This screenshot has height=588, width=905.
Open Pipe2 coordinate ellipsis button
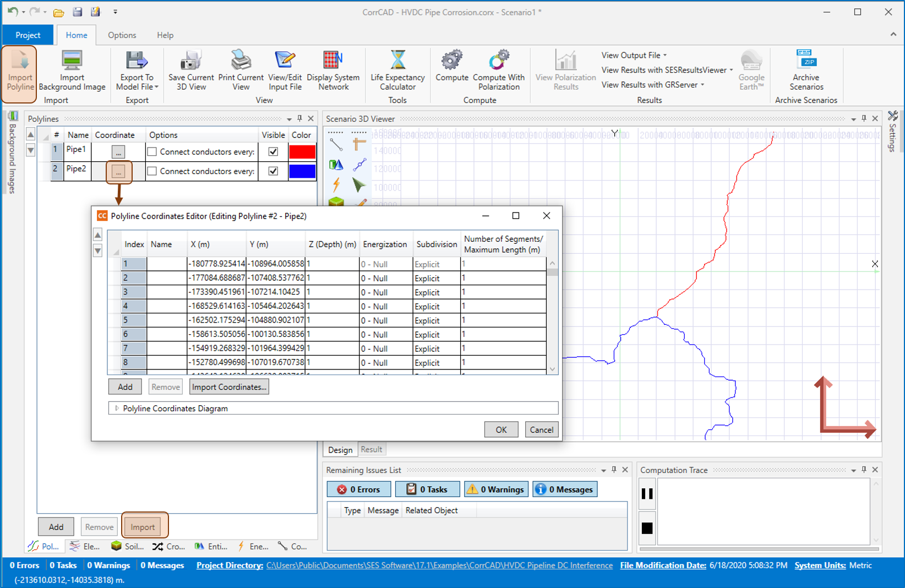118,172
